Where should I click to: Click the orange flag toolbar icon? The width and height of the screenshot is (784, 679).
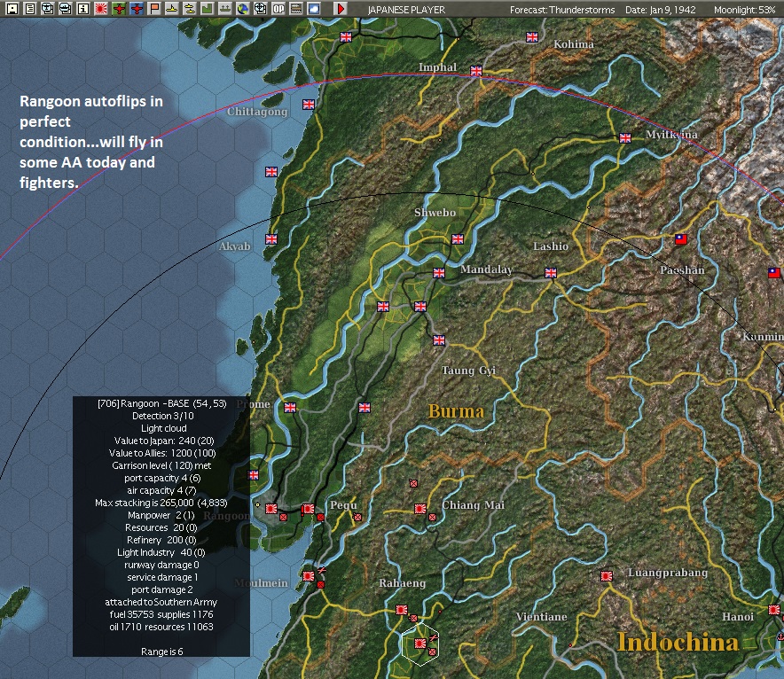[x=154, y=9]
